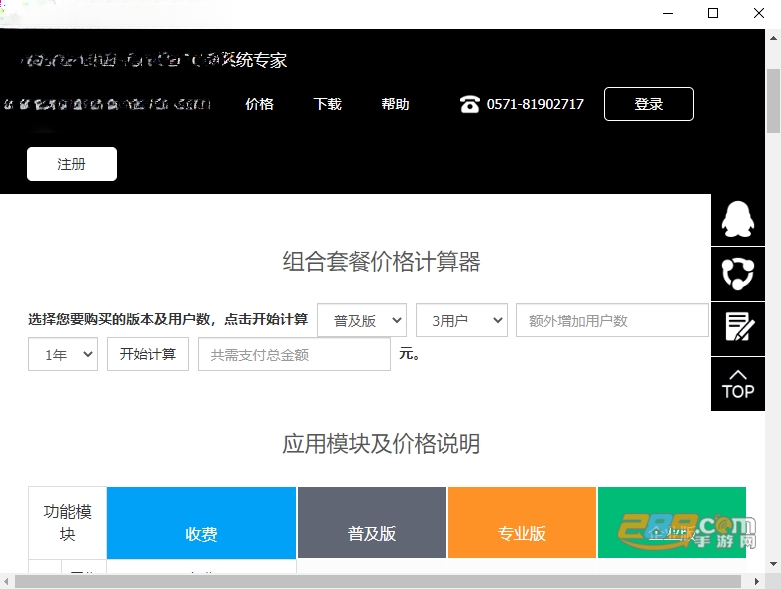Click phone number 0571-81902717
Screen dimensions: 781x589
tap(535, 104)
